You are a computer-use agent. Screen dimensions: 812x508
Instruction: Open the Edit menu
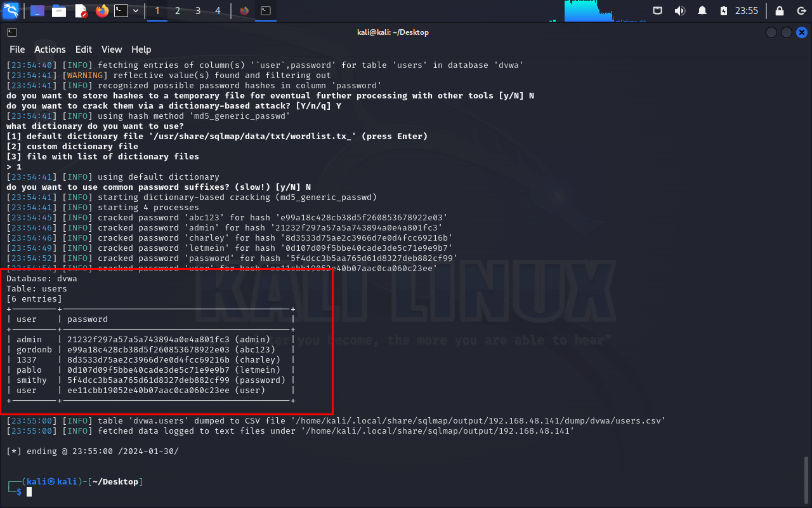[84, 50]
